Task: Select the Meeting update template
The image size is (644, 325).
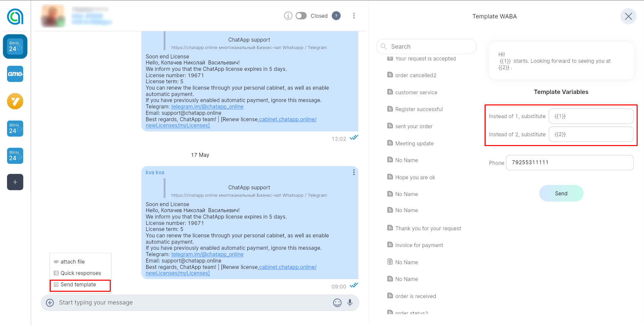Action: [414, 143]
